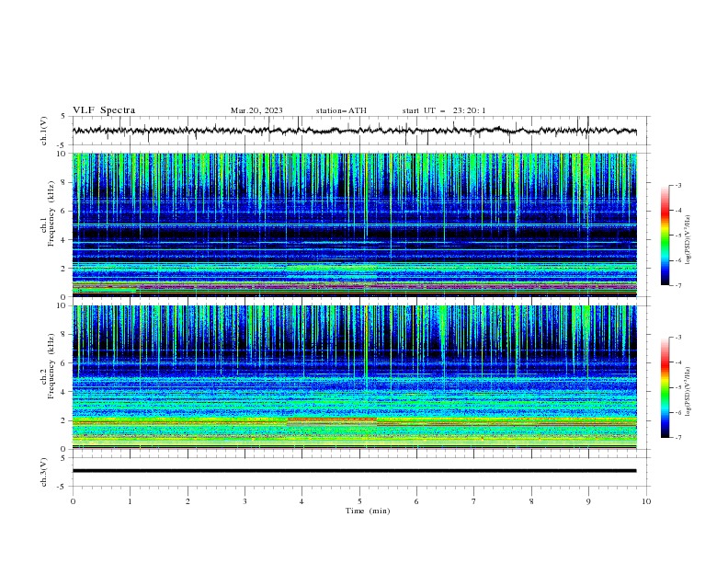Select the date text "Mar.20, 2023"

[x=256, y=110]
